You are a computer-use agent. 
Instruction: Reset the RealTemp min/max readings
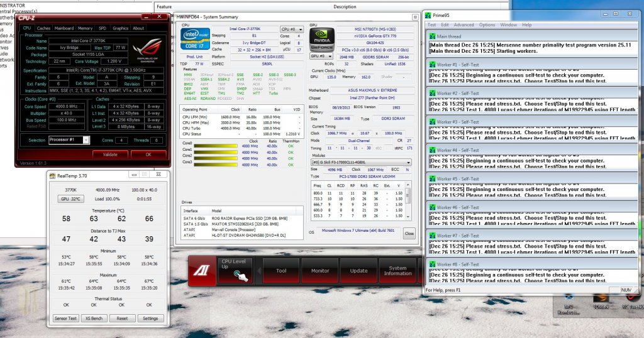click(122, 319)
